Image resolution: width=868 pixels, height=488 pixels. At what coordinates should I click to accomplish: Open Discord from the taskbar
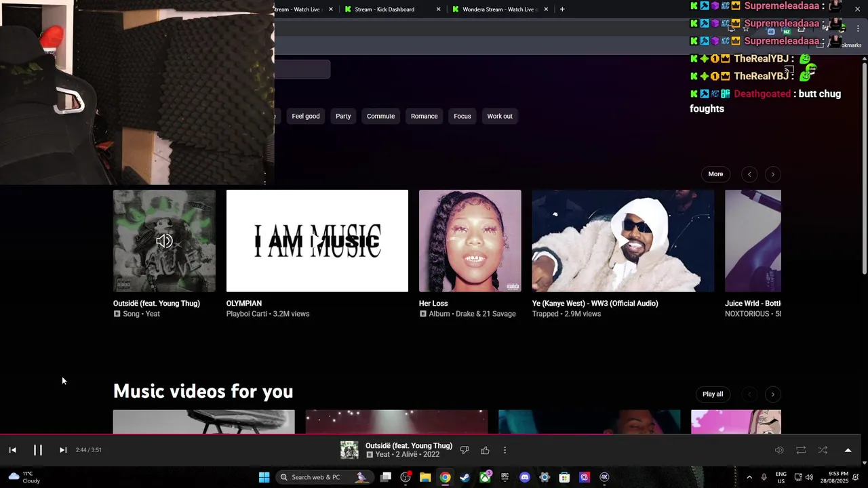pyautogui.click(x=524, y=477)
